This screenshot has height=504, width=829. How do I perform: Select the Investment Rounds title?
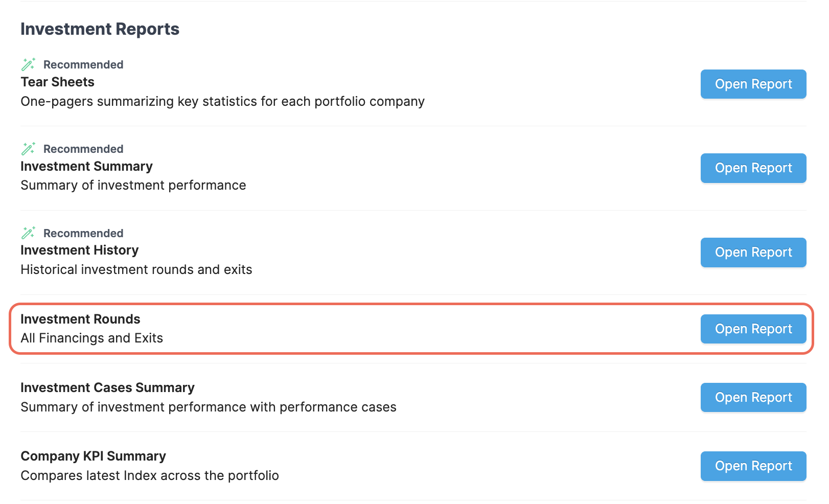click(80, 319)
